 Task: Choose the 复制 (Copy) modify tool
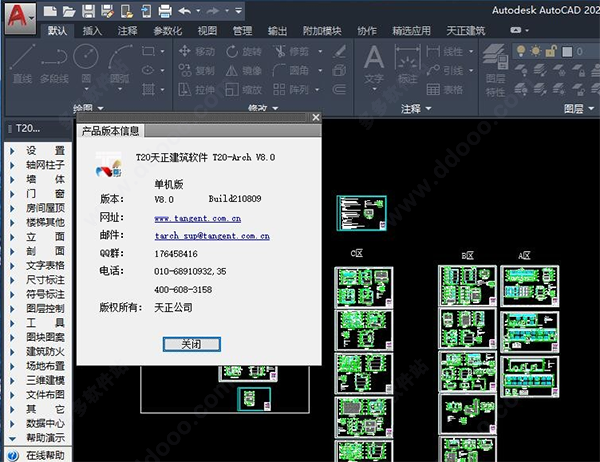coord(194,70)
